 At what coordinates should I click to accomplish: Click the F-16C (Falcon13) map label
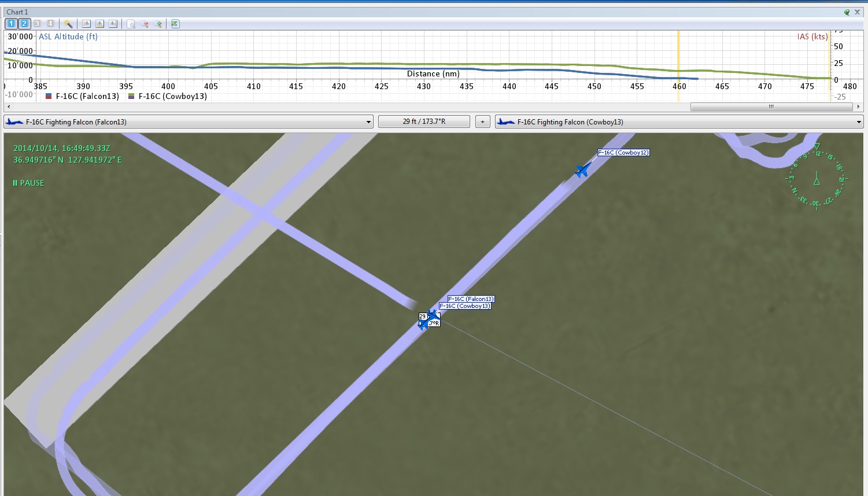471,299
